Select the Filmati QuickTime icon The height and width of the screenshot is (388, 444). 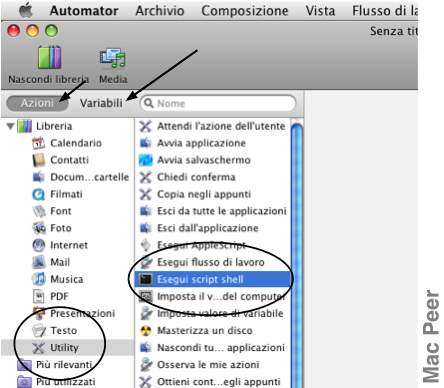point(38,194)
